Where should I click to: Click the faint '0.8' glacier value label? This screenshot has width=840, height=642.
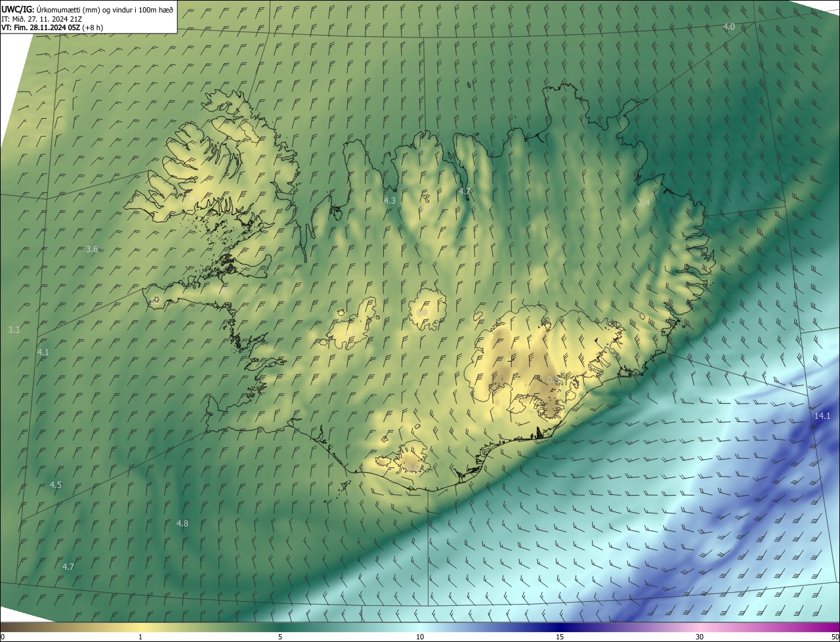422,312
